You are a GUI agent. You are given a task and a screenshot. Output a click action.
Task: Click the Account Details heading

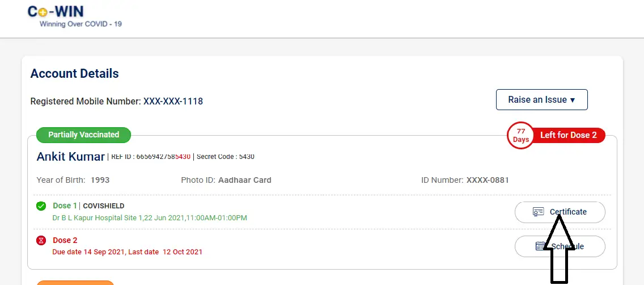point(74,74)
